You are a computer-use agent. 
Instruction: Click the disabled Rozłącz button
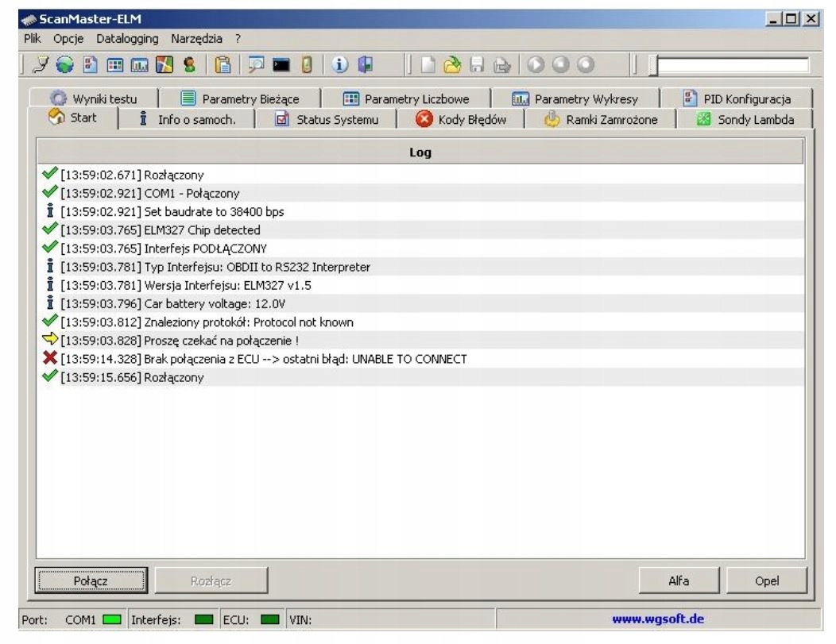211,580
